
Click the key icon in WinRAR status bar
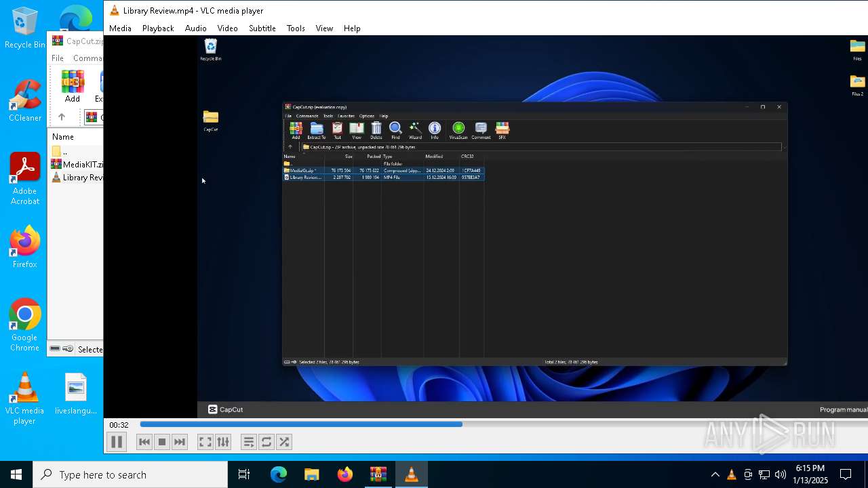[x=68, y=349]
